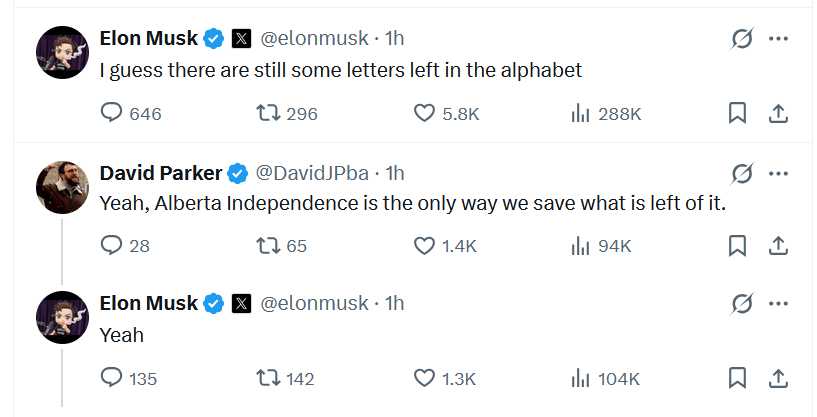
Task: Repost the alphabet letters tweet
Action: tap(268, 113)
